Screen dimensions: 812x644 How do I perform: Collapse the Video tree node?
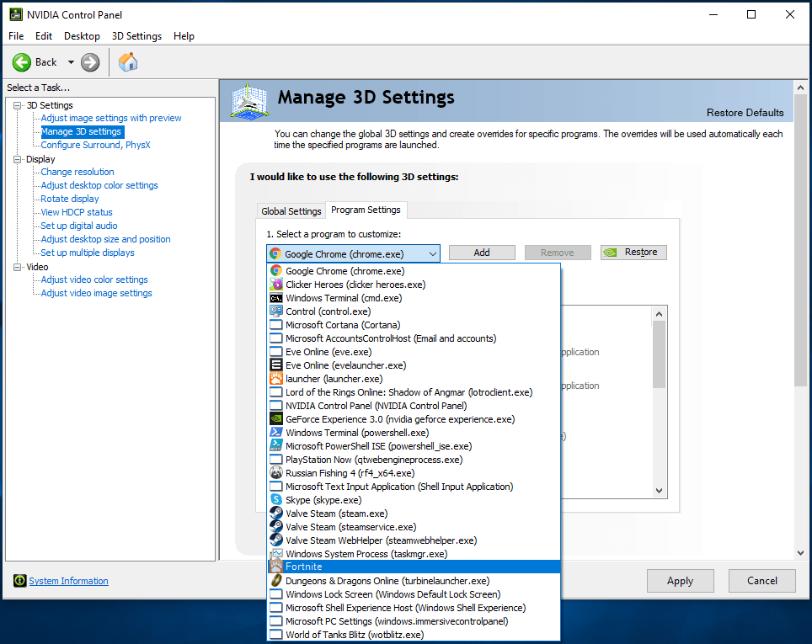pyautogui.click(x=18, y=267)
